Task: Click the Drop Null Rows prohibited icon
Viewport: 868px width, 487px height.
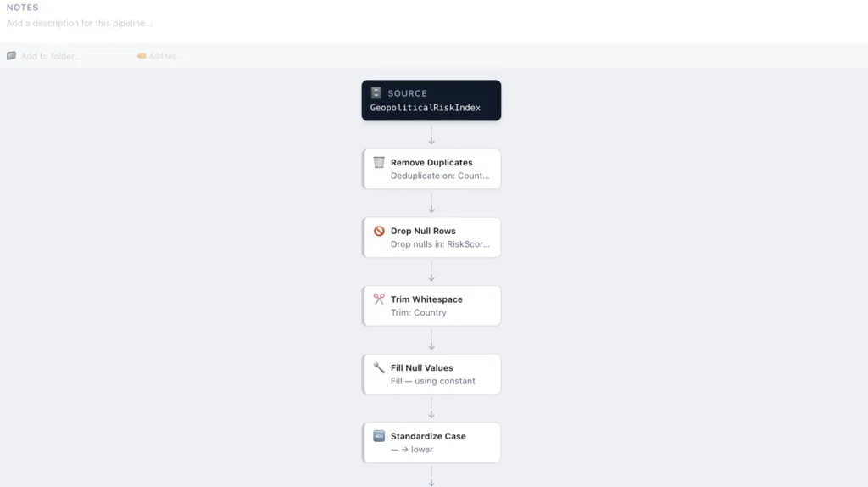Action: [x=379, y=231]
